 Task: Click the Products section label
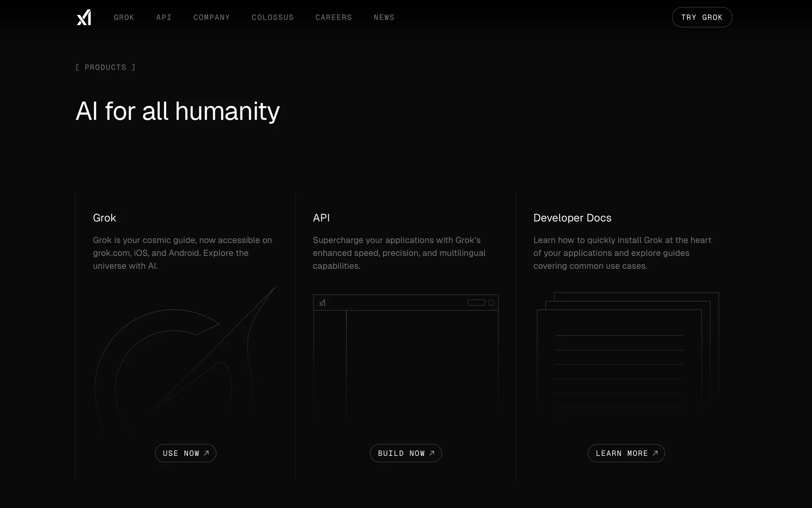(x=105, y=67)
